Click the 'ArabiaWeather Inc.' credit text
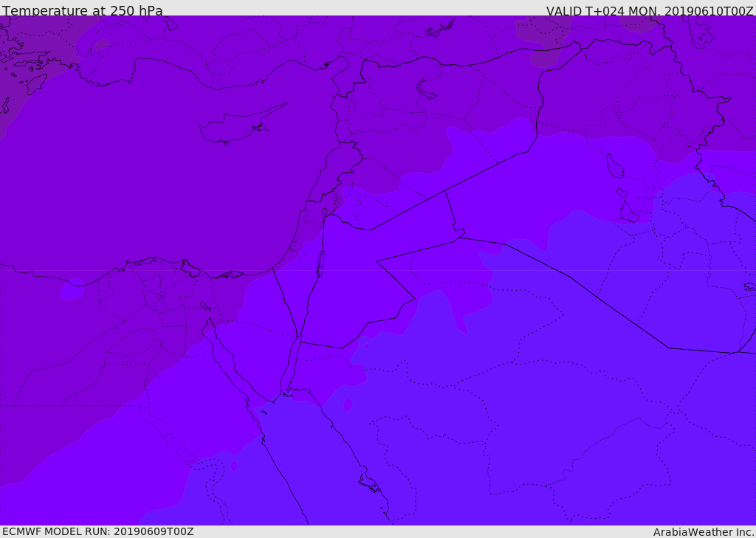This screenshot has height=538, width=756. (704, 532)
